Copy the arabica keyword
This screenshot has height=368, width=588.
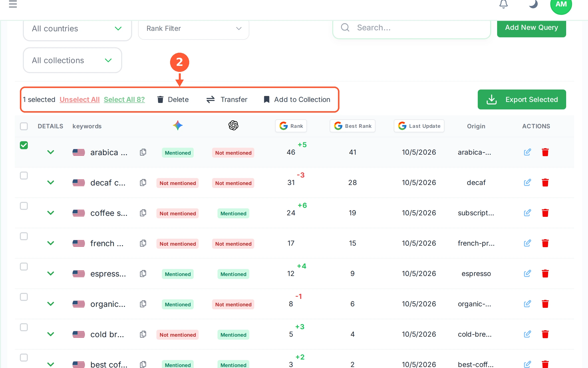(x=143, y=152)
